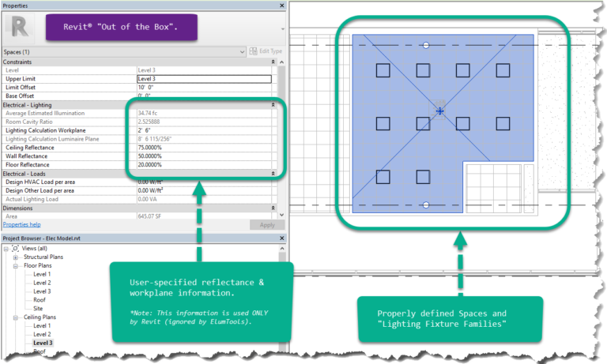The width and height of the screenshot is (607, 364).
Task: Select second lighting fixture in top row
Action: [x=423, y=70]
